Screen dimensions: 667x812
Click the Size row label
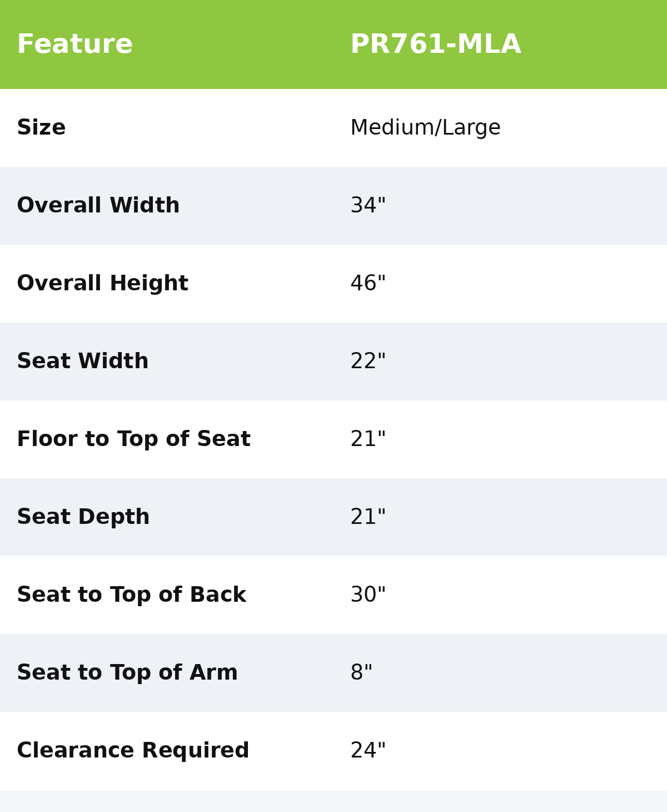pyautogui.click(x=41, y=128)
